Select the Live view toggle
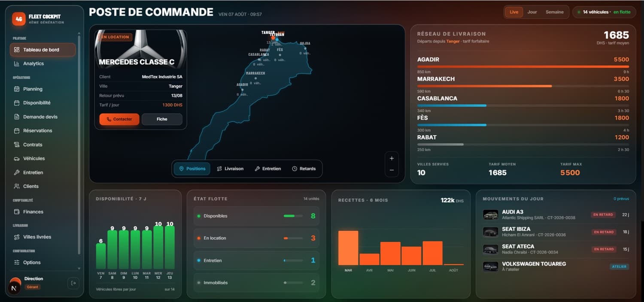The width and height of the screenshot is (644, 302). (514, 12)
